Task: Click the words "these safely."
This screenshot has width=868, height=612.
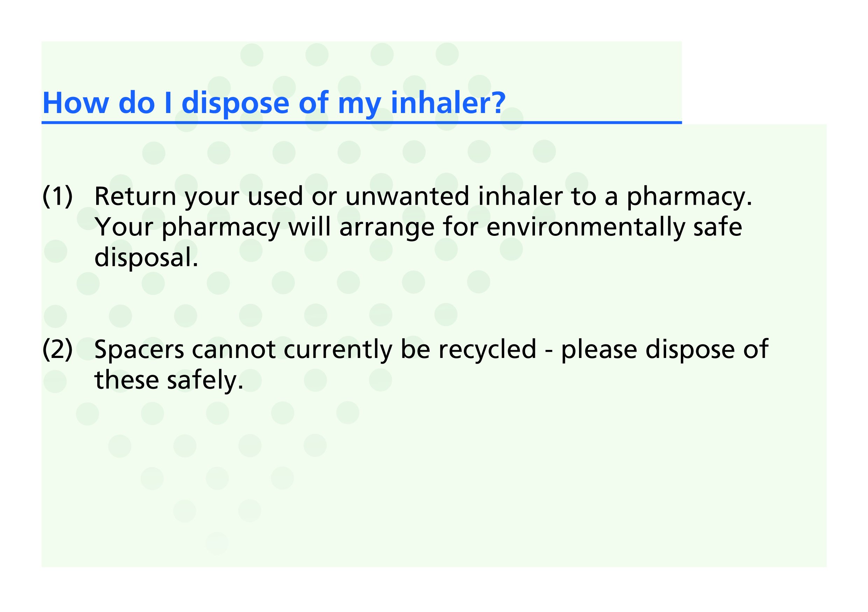Action: (169, 380)
